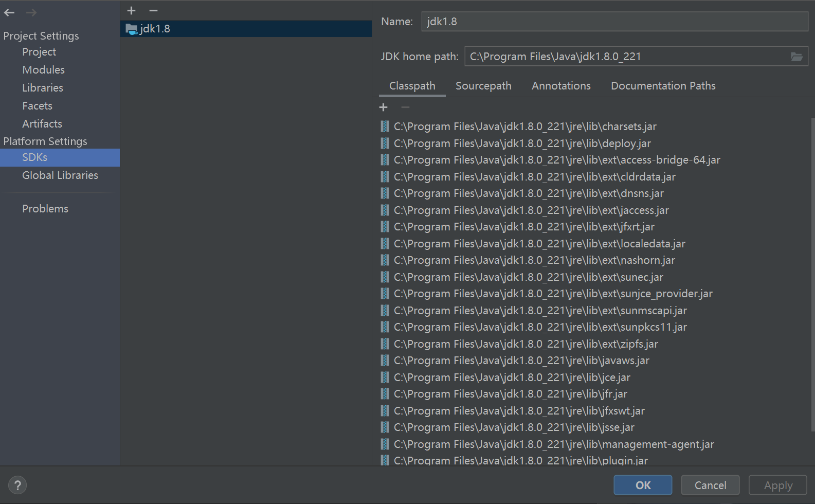This screenshot has width=815, height=504.
Task: Click the jar icon beside jce.jar
Action: click(385, 377)
